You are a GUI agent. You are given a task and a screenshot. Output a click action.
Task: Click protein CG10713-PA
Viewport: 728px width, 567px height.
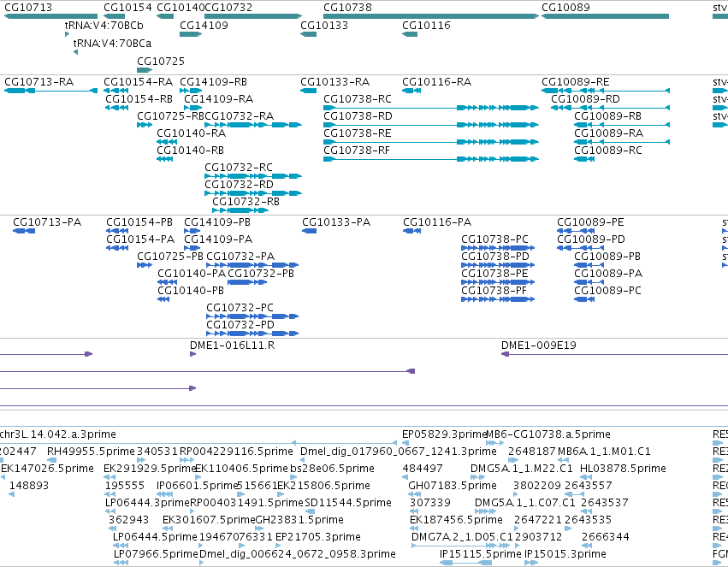pyautogui.click(x=47, y=222)
